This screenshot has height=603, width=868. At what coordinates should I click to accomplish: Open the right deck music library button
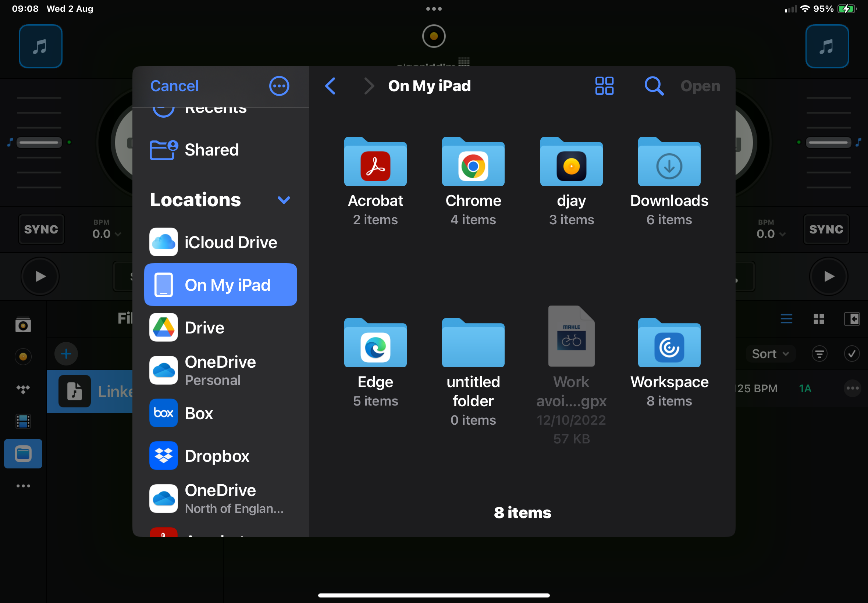coord(827,46)
